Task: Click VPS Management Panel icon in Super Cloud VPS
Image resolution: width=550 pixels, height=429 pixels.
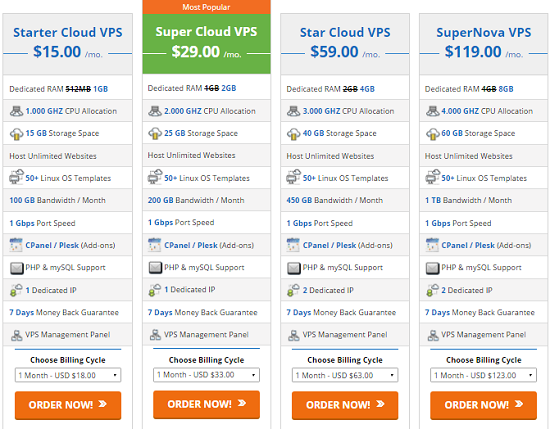Action: [155, 335]
